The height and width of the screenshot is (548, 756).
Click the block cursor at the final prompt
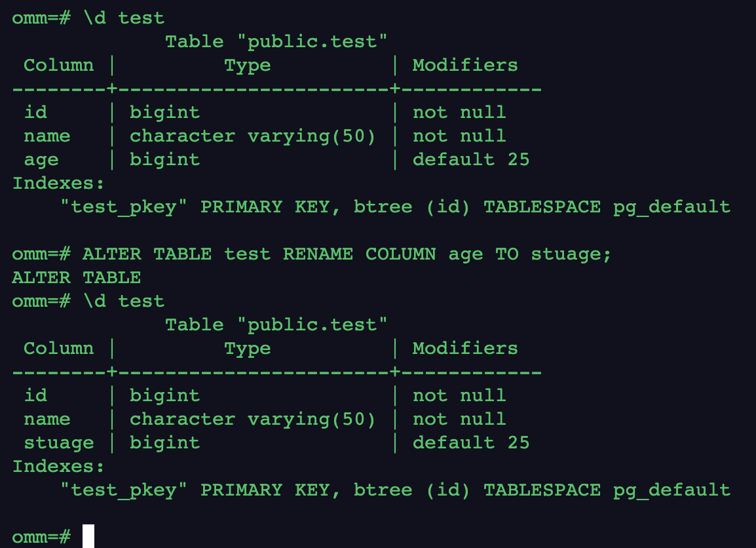88,536
